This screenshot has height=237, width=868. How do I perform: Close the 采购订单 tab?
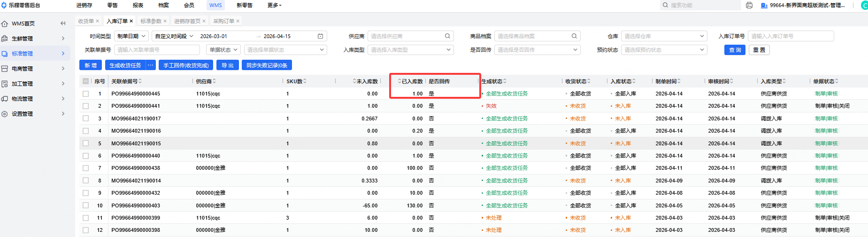[x=238, y=21]
